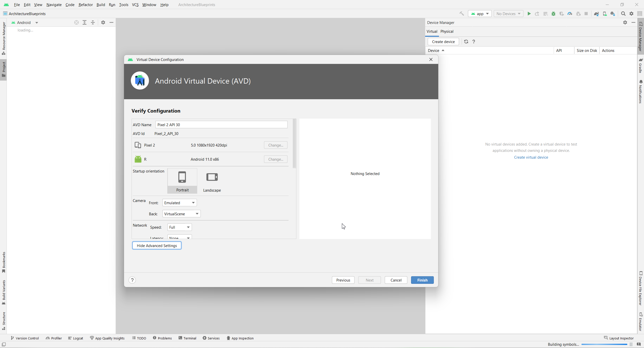Select Portrait startup orientation
Image resolution: width=644 pixels, height=348 pixels.
[x=182, y=181]
